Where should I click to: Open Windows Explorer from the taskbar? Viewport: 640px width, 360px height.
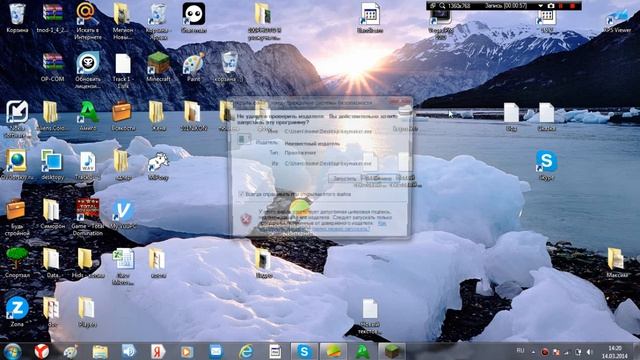[100, 351]
